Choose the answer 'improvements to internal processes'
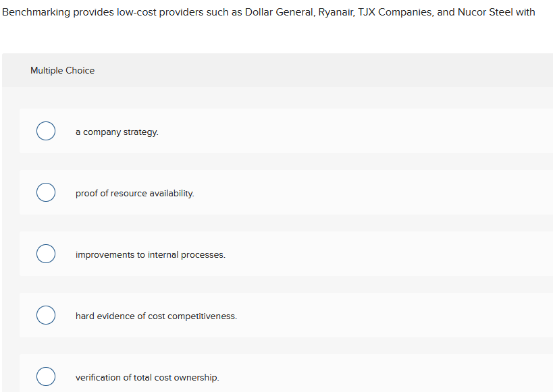 [150, 254]
